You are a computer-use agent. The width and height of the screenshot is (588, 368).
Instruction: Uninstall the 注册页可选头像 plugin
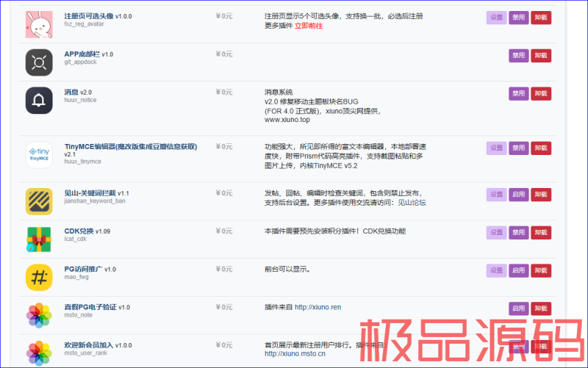click(541, 18)
